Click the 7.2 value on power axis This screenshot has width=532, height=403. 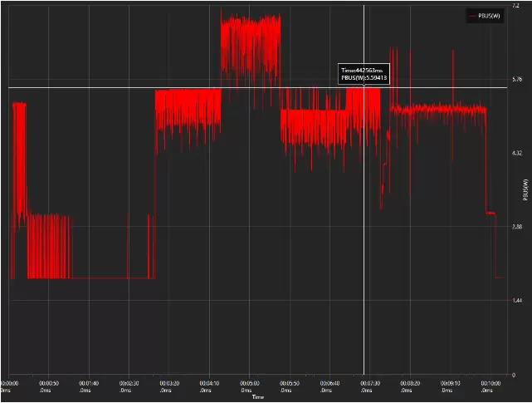point(515,6)
